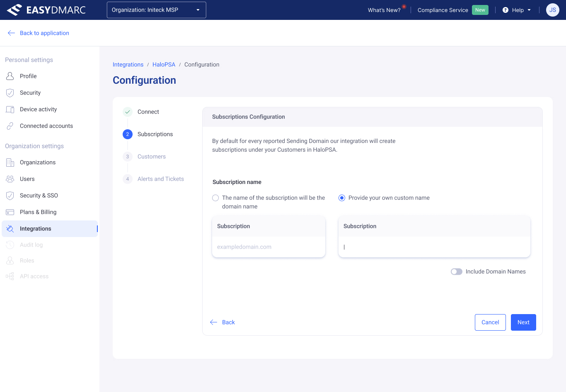The width and height of the screenshot is (566, 392).
Task: Open What's New? notifications
Action: [384, 10]
